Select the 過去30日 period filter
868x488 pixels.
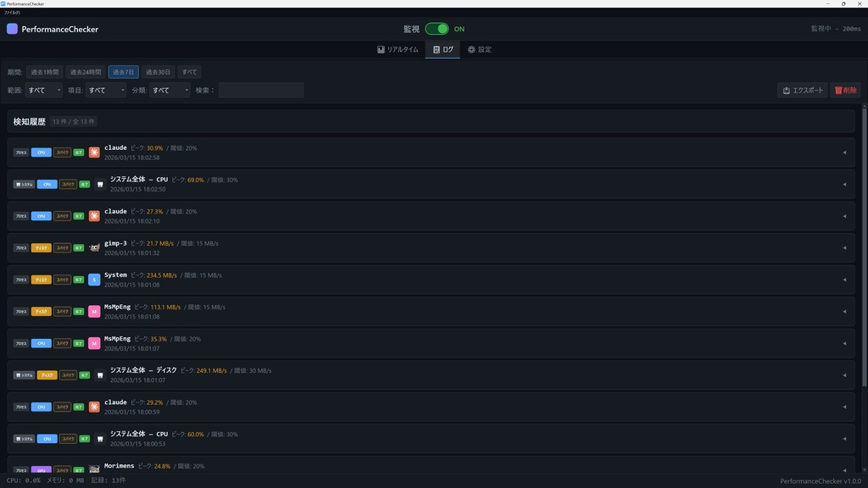tap(158, 72)
